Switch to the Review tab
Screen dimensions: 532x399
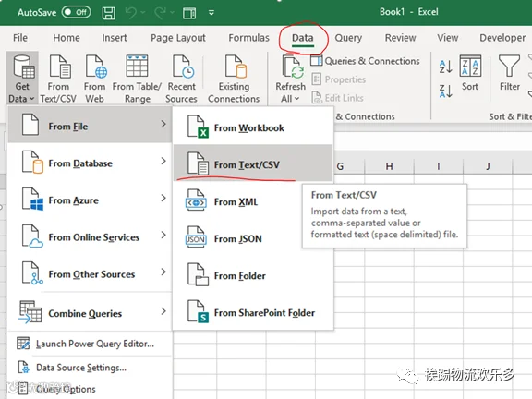pos(400,38)
